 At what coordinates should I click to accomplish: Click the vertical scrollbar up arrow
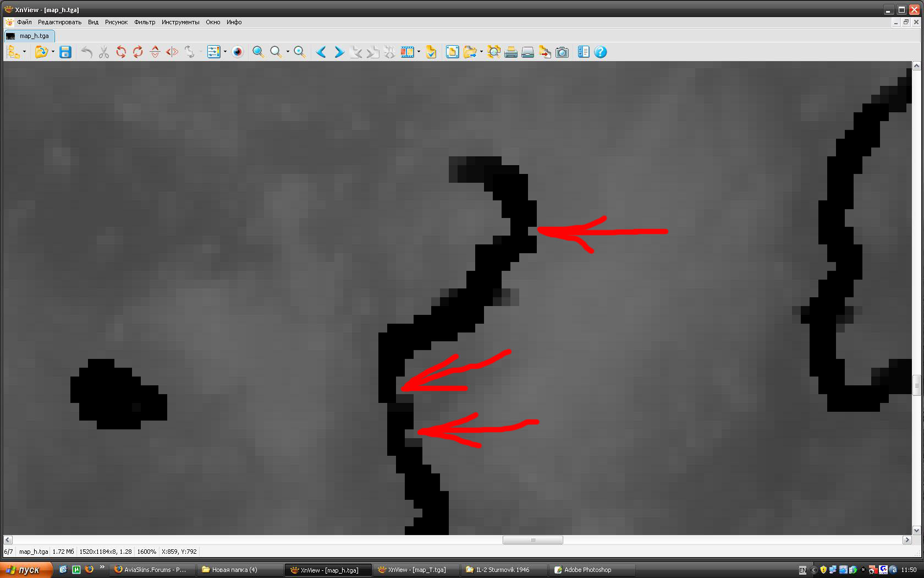(x=916, y=66)
